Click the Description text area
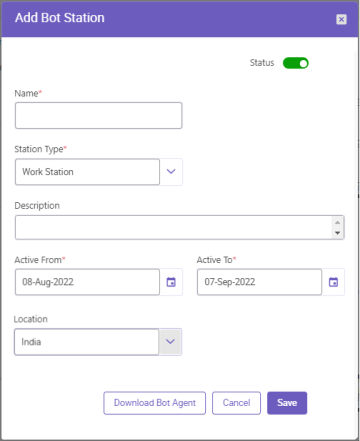This screenshot has height=441, width=360. [x=179, y=227]
